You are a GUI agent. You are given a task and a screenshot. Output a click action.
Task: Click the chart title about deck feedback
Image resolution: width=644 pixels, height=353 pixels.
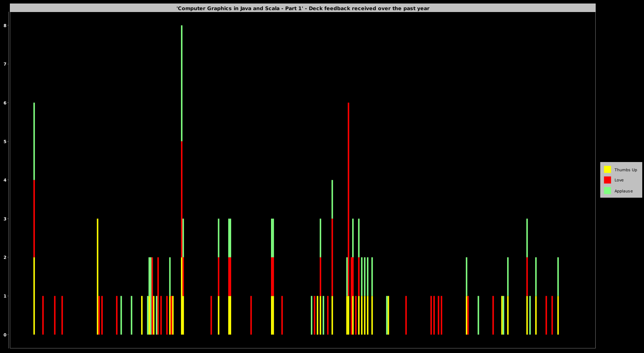303,8
